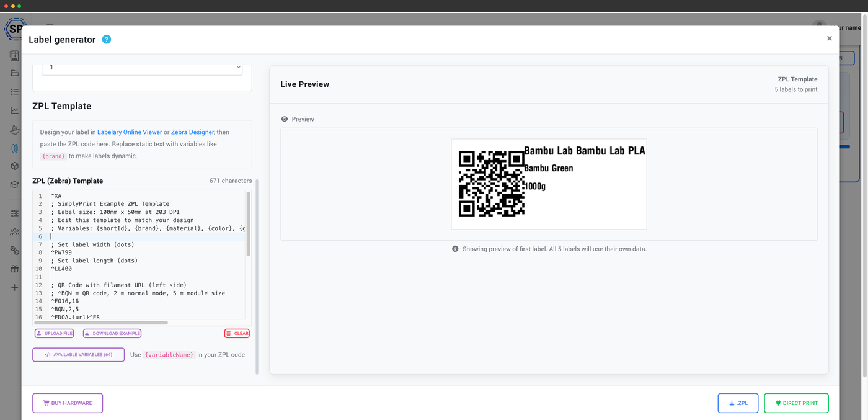Click inside the ZPL code editor line 6
Viewport: 868px width, 420px height.
(146, 236)
